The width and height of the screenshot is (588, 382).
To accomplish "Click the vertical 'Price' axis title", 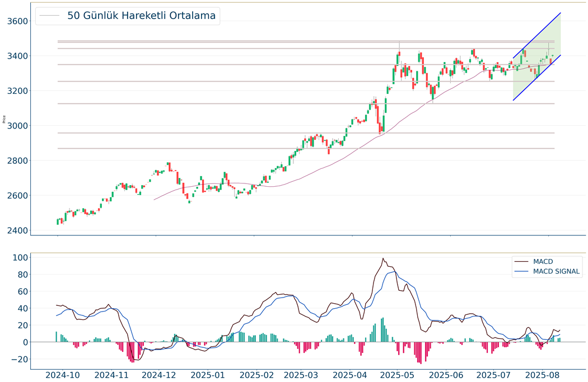I will click(4, 119).
